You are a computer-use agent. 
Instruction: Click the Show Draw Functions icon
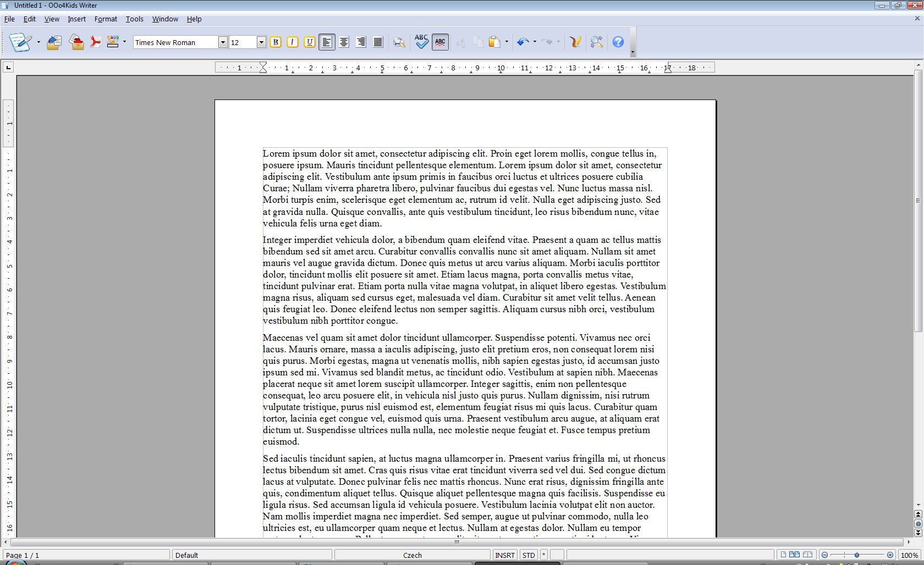(575, 42)
